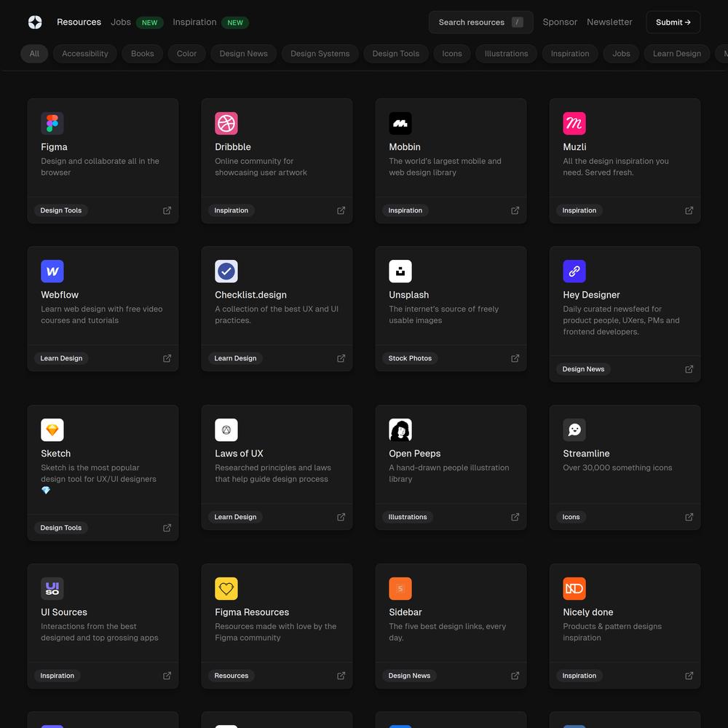Open the Figma Resources title
The width and height of the screenshot is (728, 728).
pos(252,612)
